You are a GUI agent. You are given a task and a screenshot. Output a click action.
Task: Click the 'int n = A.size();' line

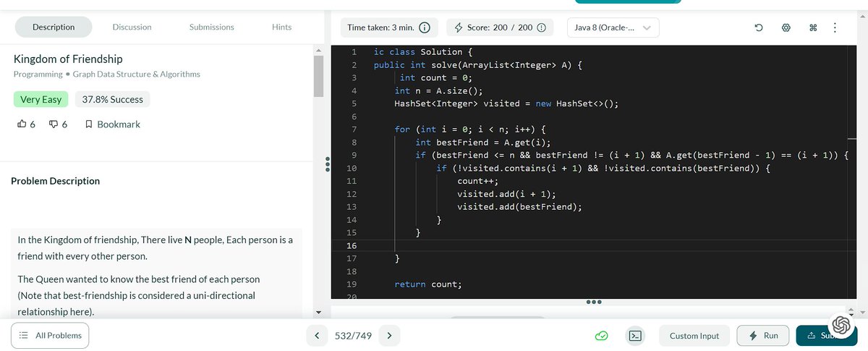tap(438, 90)
